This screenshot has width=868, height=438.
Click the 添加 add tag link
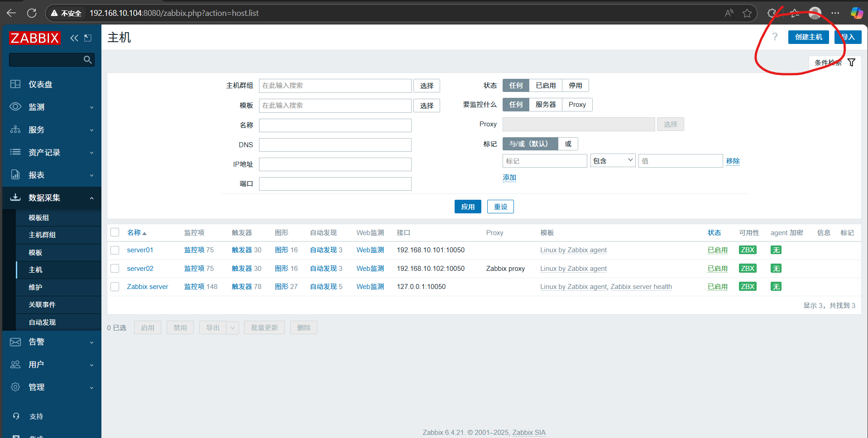click(x=509, y=178)
